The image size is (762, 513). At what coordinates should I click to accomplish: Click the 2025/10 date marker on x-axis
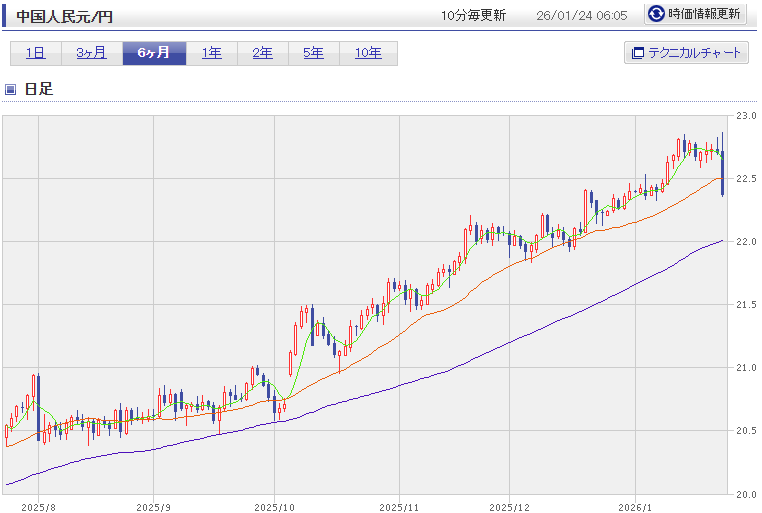(x=276, y=506)
